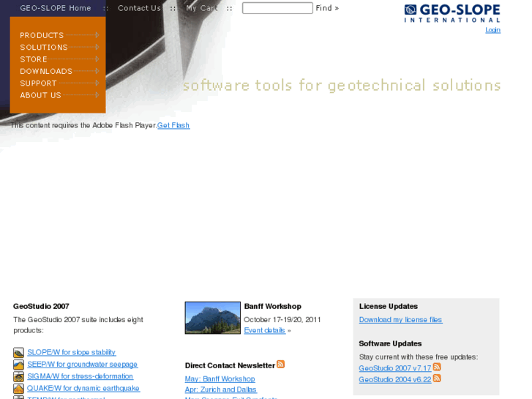
Task: Click the GEO-SLOPE International logo
Action: (452, 13)
